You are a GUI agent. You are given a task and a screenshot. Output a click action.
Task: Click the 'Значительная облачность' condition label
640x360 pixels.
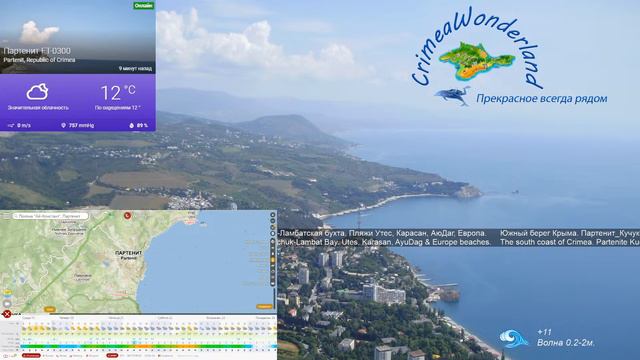(38, 108)
